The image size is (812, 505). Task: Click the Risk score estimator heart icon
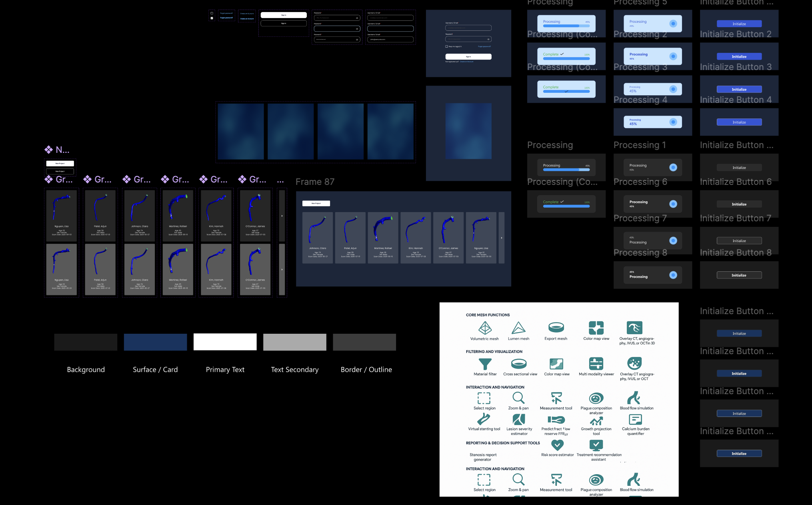point(557,445)
